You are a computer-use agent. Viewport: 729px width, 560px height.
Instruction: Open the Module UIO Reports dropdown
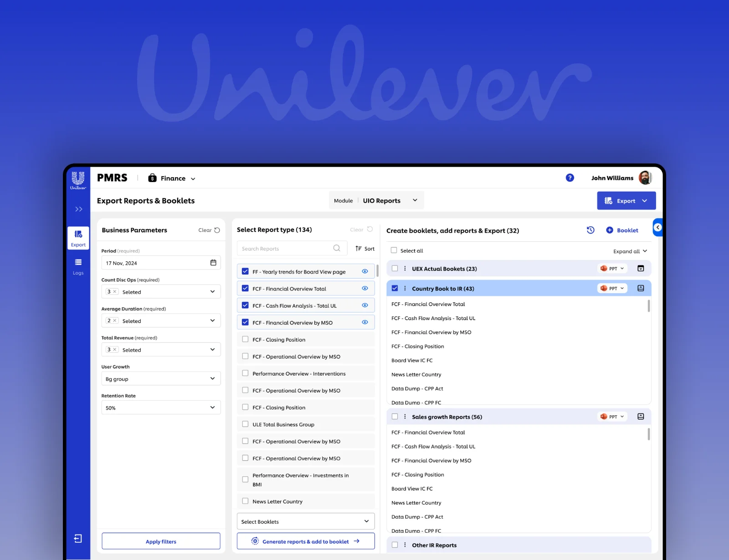point(376,200)
